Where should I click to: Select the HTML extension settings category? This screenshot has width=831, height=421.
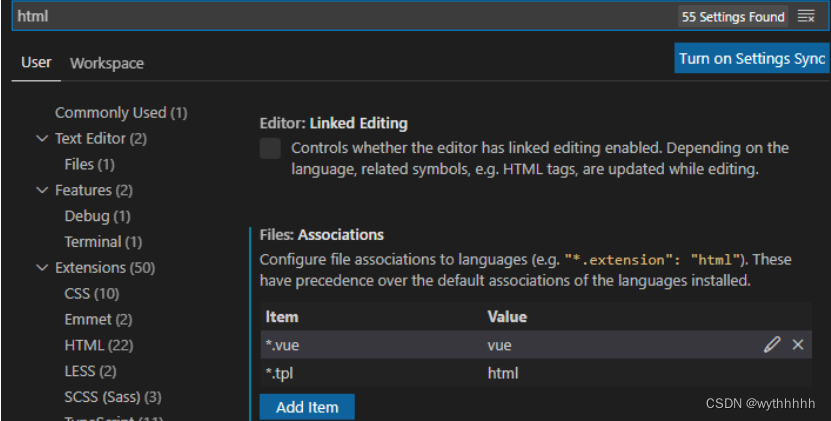[x=97, y=346]
